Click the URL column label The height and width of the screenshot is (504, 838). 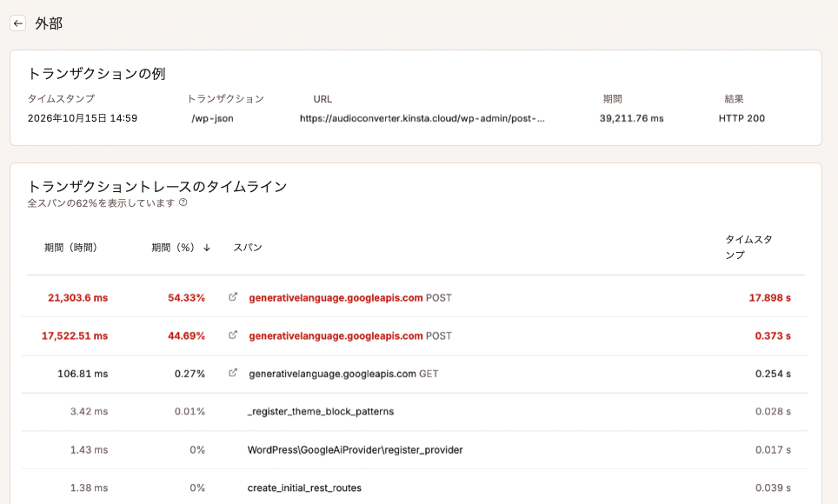pyautogui.click(x=323, y=99)
